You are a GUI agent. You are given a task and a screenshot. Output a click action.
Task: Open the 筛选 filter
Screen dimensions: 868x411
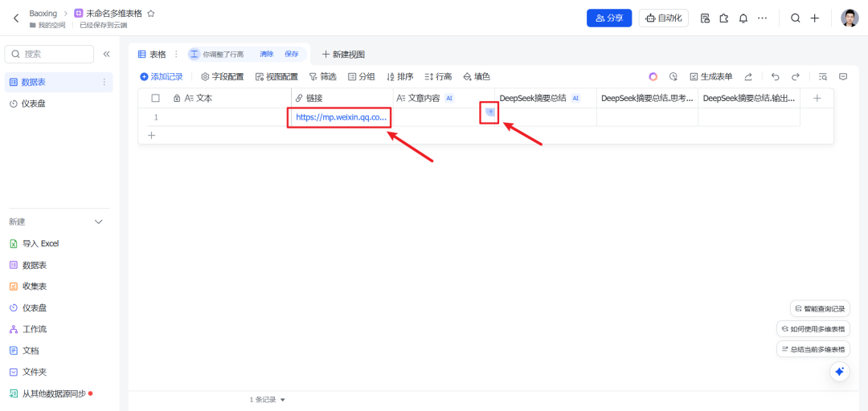(323, 77)
